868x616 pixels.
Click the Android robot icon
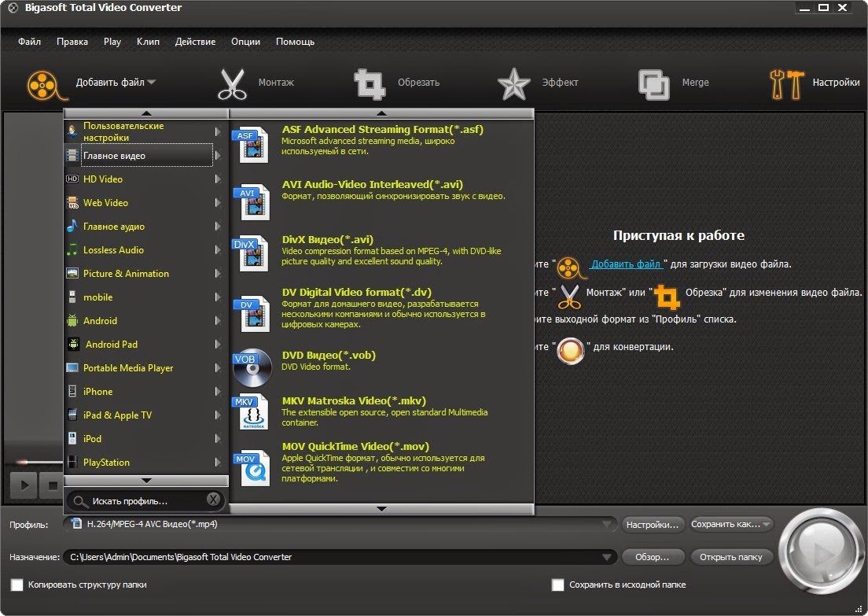pyautogui.click(x=72, y=321)
